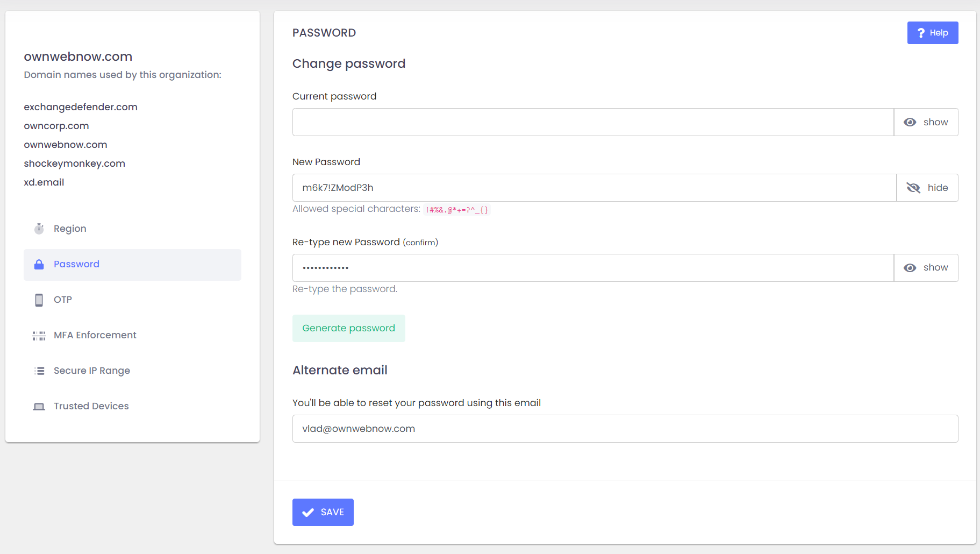Image resolution: width=980 pixels, height=554 pixels.
Task: Click the Password lock icon in sidebar
Action: pos(39,264)
